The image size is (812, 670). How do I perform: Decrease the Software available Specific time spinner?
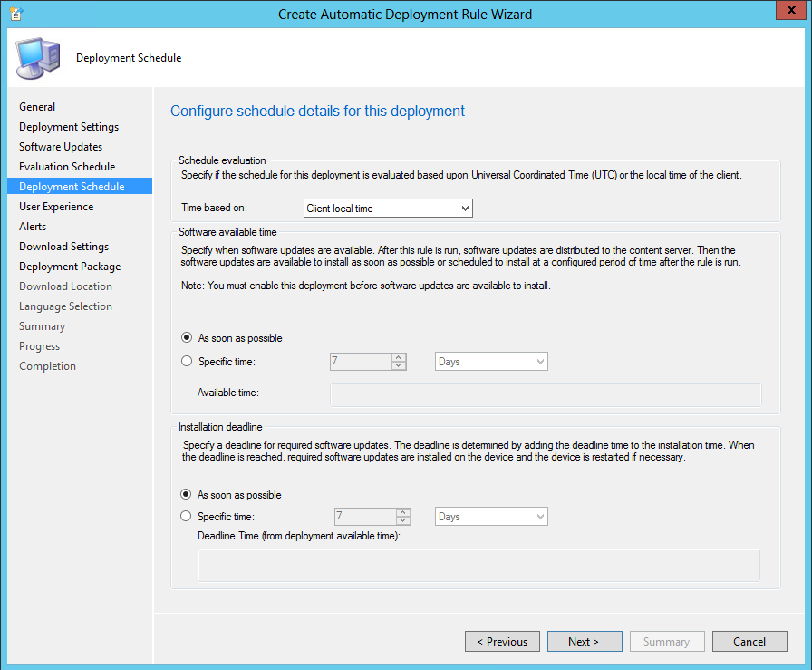pyautogui.click(x=398, y=365)
